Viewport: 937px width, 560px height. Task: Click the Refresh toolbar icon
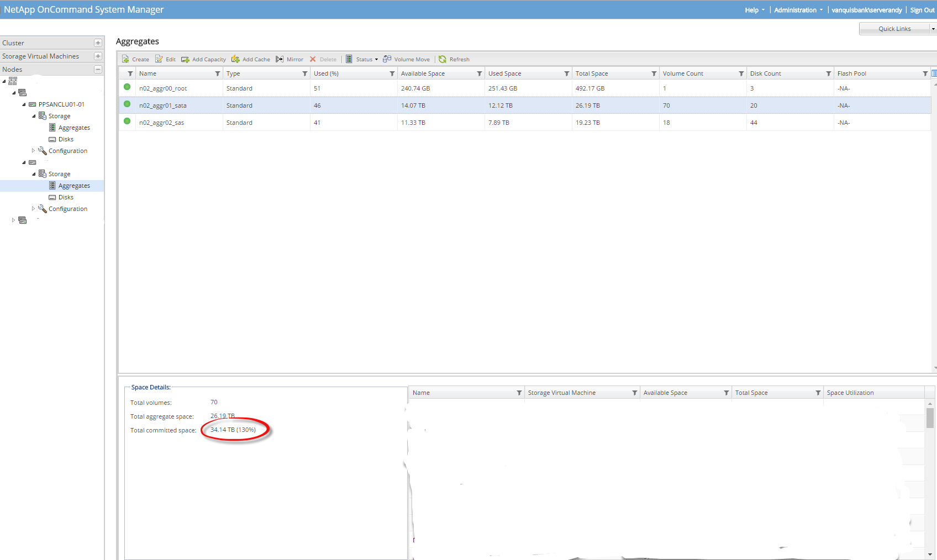pyautogui.click(x=443, y=60)
